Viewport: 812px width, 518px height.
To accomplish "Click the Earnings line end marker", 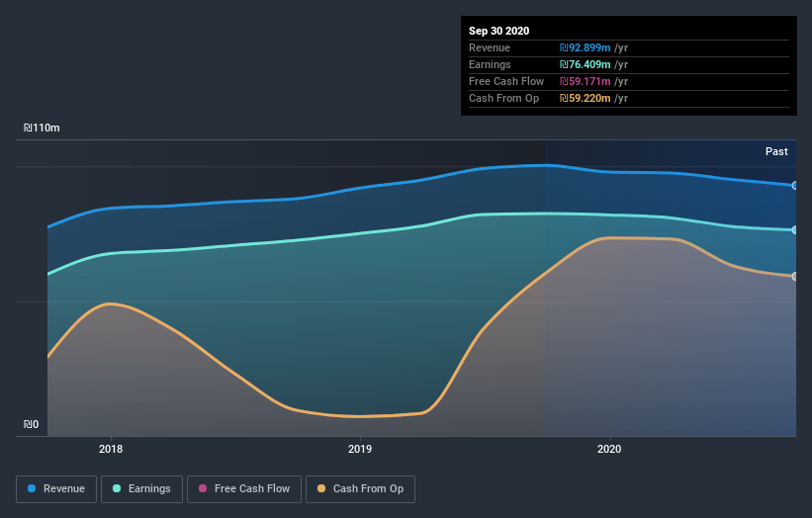I will click(795, 229).
